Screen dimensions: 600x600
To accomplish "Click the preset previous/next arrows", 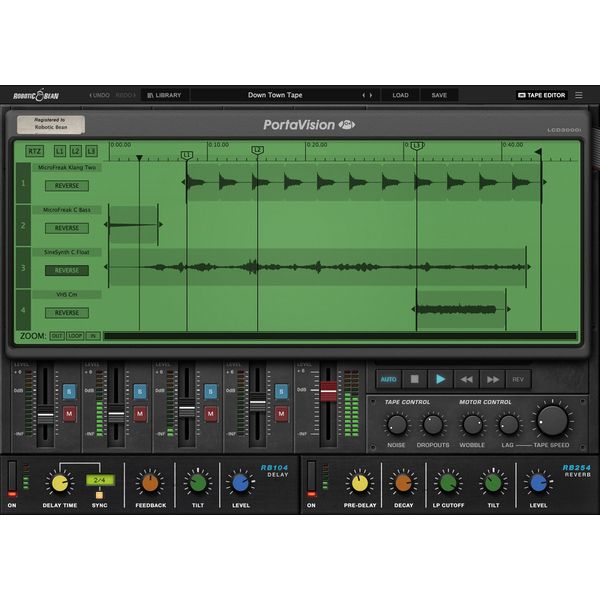I will [x=368, y=95].
